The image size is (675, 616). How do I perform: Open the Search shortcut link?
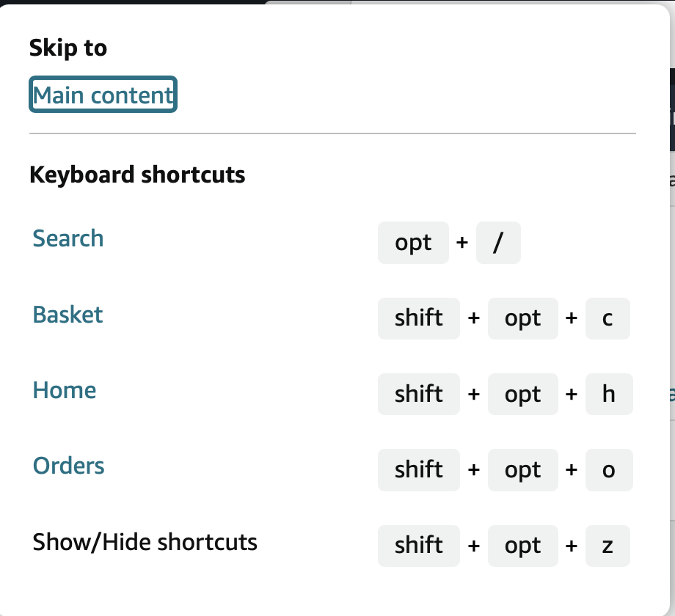68,238
